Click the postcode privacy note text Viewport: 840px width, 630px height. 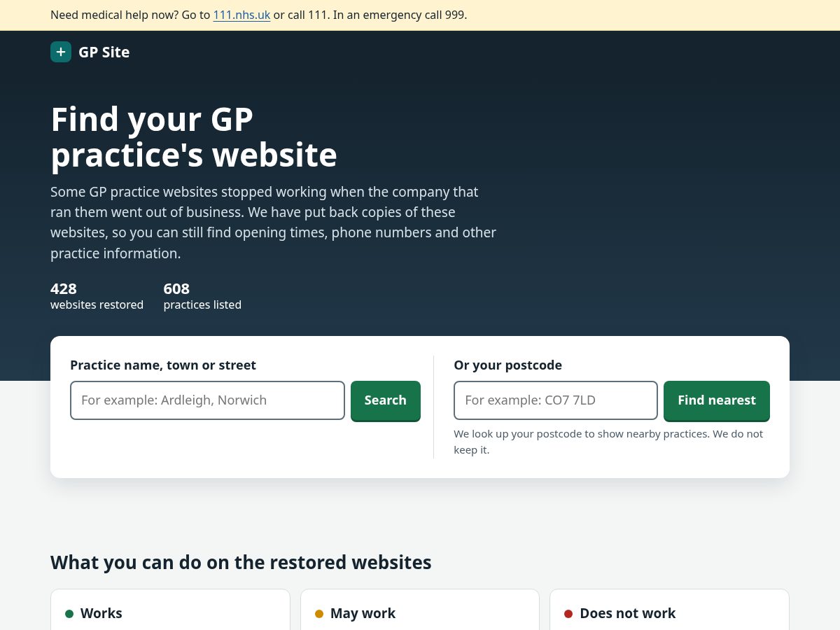tap(608, 442)
